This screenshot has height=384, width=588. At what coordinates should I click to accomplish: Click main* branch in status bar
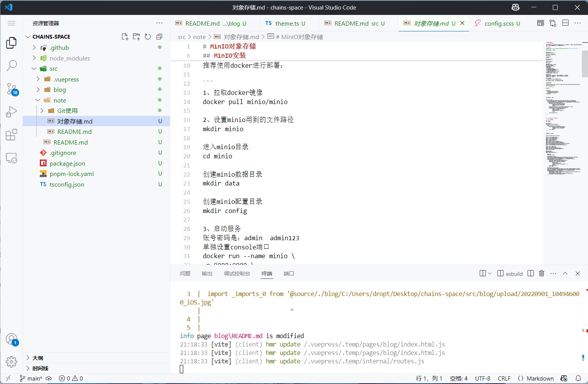pos(31,378)
